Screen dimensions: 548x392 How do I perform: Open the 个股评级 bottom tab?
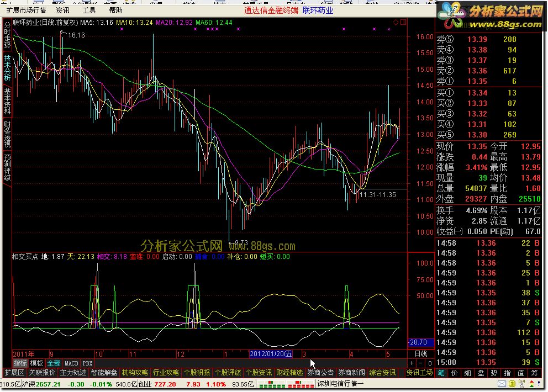(x=228, y=373)
